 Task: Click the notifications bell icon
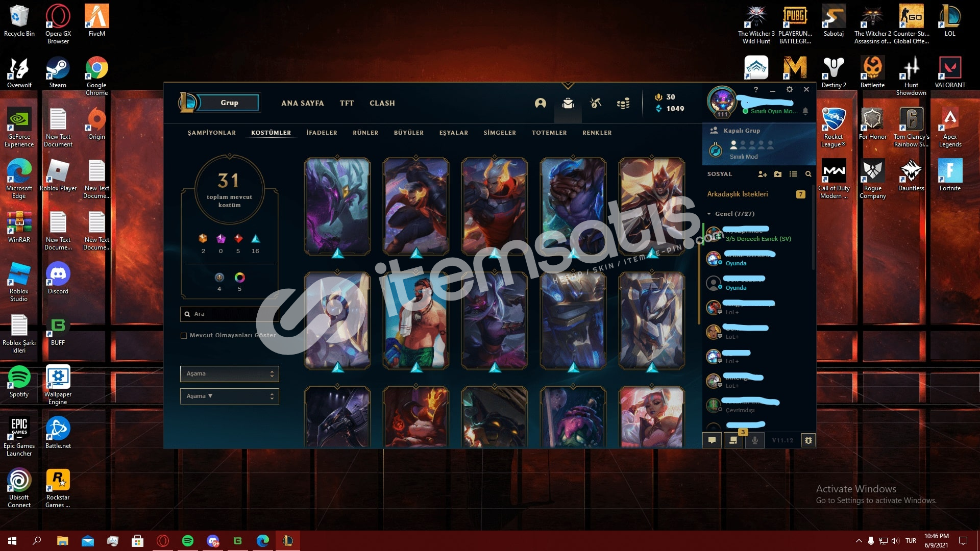click(x=805, y=111)
